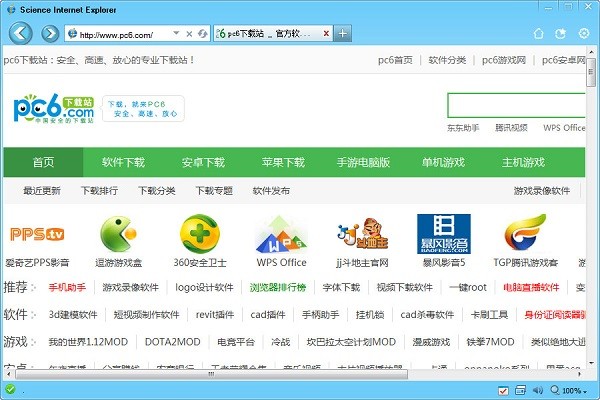This screenshot has width=600, height=400.
Task: Click the red 手机助手 link
Action: pos(67,287)
